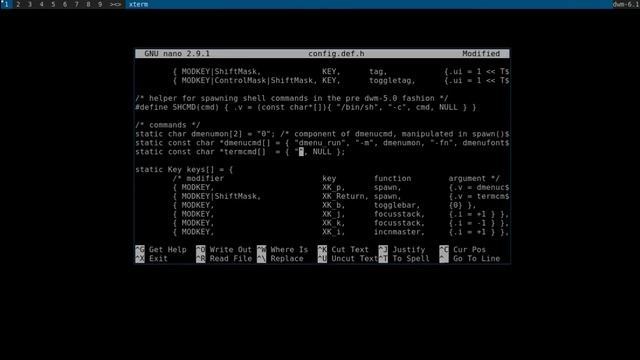Viewport: 640px width, 360px height.
Task: Click the GNU nano 2.9.1 title text
Action: coord(177,53)
